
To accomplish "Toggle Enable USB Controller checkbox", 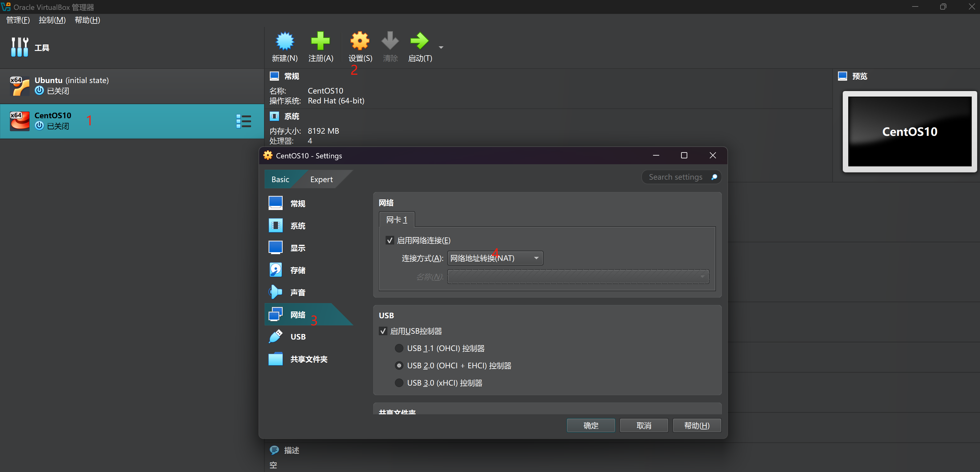I will 383,331.
